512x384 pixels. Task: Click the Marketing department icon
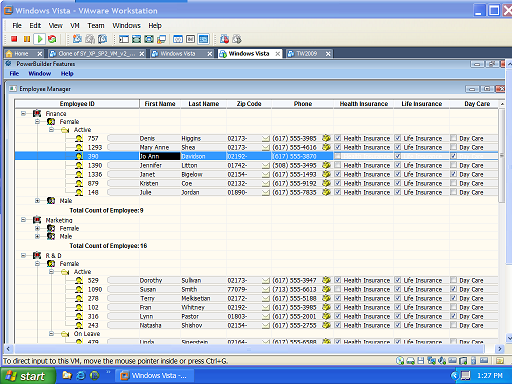[x=37, y=220]
